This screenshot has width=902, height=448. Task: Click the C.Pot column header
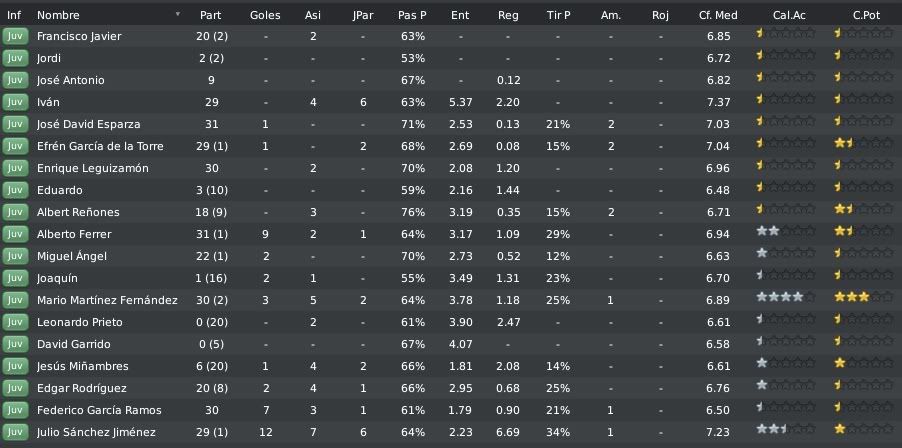coord(867,16)
